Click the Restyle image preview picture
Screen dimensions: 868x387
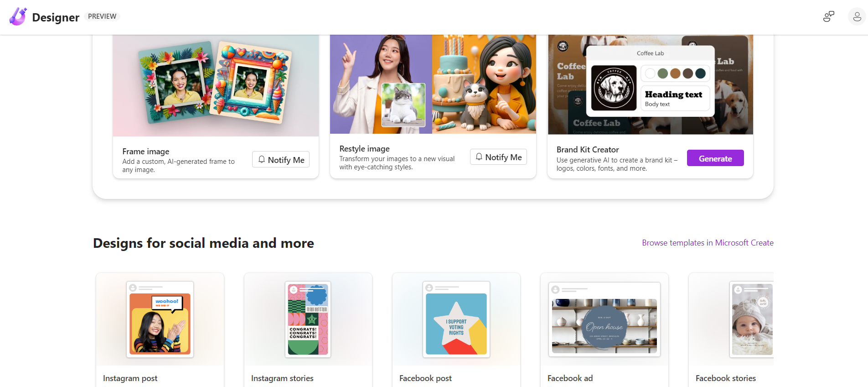(x=433, y=84)
